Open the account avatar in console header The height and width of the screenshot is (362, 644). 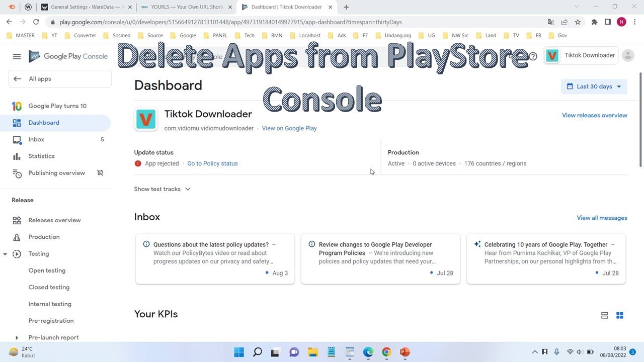628,55
